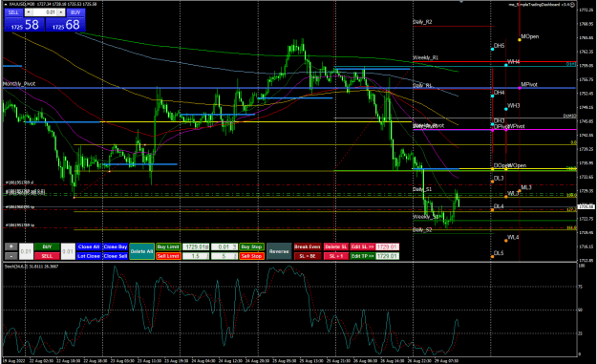The height and width of the screenshot is (364, 597).
Task: Click the cyan DH4 marker dot
Action: [x=492, y=96]
